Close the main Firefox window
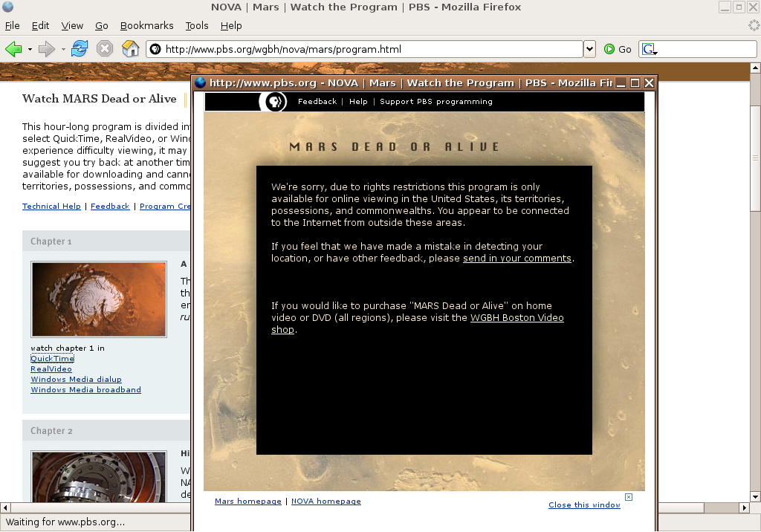 click(x=754, y=7)
